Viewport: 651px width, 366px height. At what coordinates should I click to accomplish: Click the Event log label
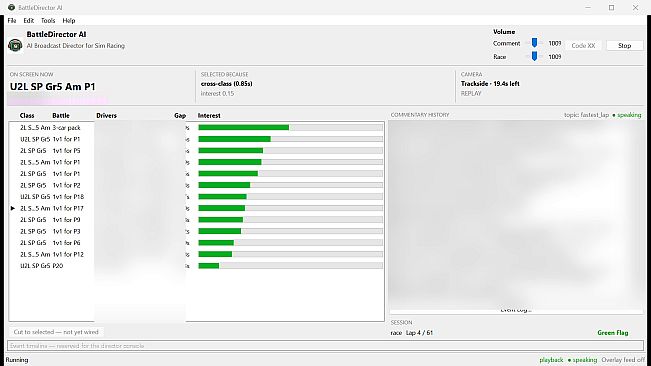point(516,310)
